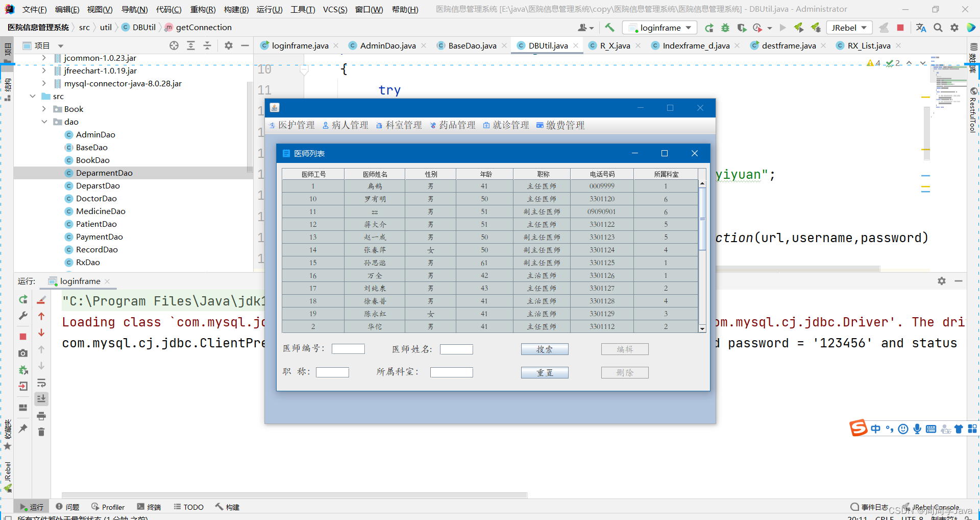Collapse the dao package
Screen dimensions: 980x520
44,122
